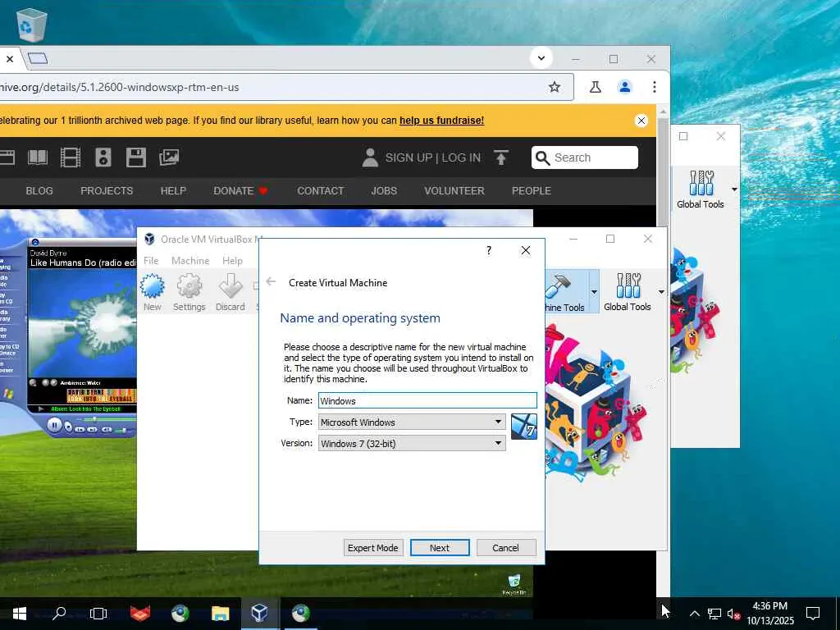Click the Chrome page vertical scrollbar

click(663, 171)
